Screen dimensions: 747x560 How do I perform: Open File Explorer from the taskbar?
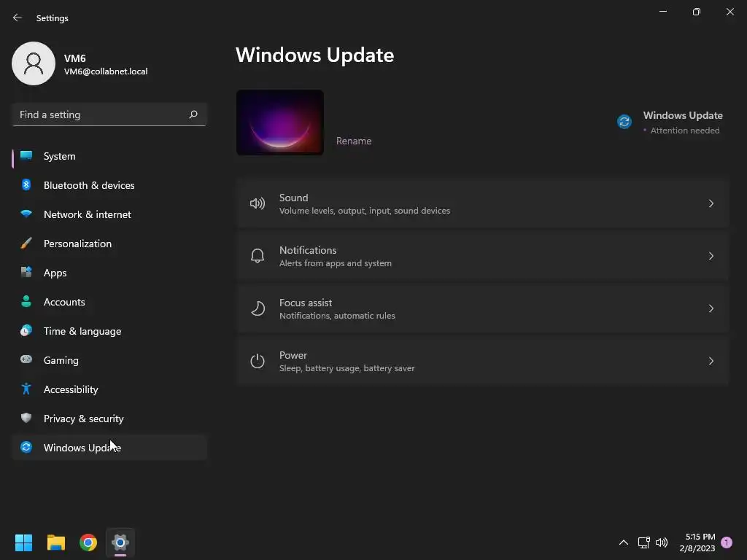click(55, 542)
